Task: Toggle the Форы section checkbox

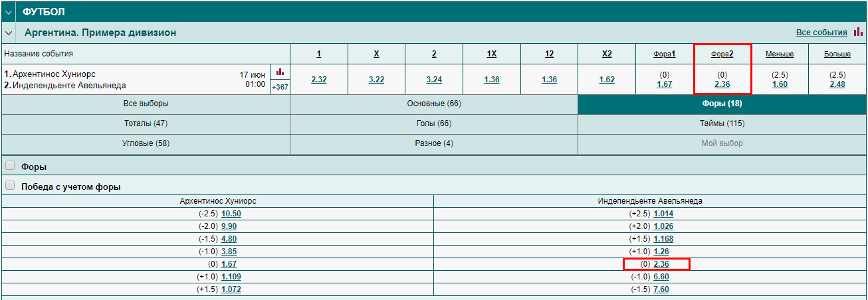Action: coord(10,166)
